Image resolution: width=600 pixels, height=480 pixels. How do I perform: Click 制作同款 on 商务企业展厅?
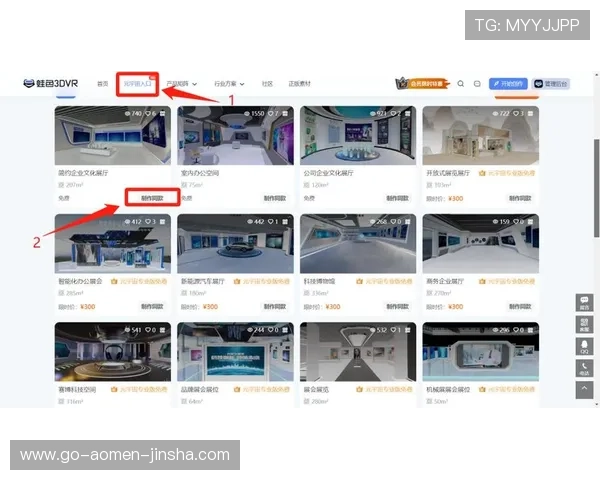pyautogui.click(x=520, y=307)
